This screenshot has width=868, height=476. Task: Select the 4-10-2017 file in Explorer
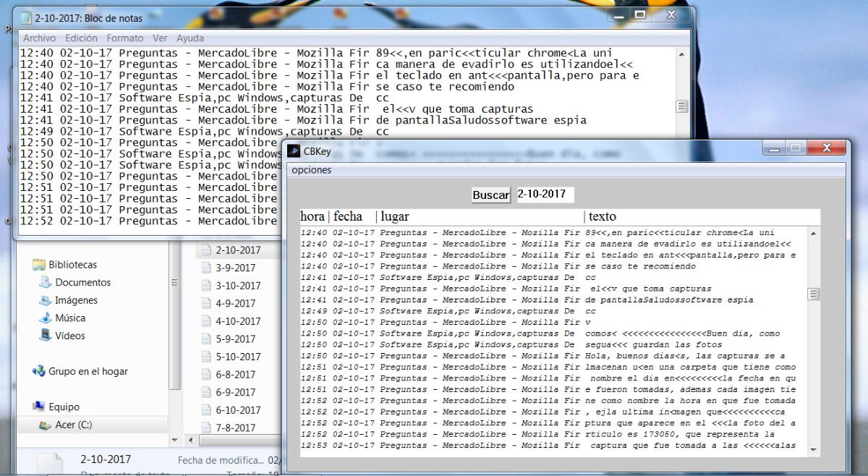click(x=238, y=321)
